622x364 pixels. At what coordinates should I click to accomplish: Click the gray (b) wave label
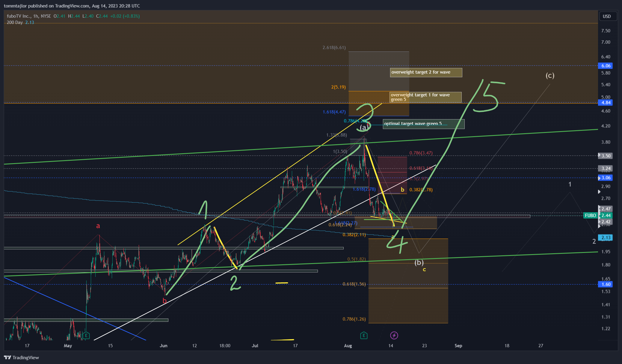[419, 263]
